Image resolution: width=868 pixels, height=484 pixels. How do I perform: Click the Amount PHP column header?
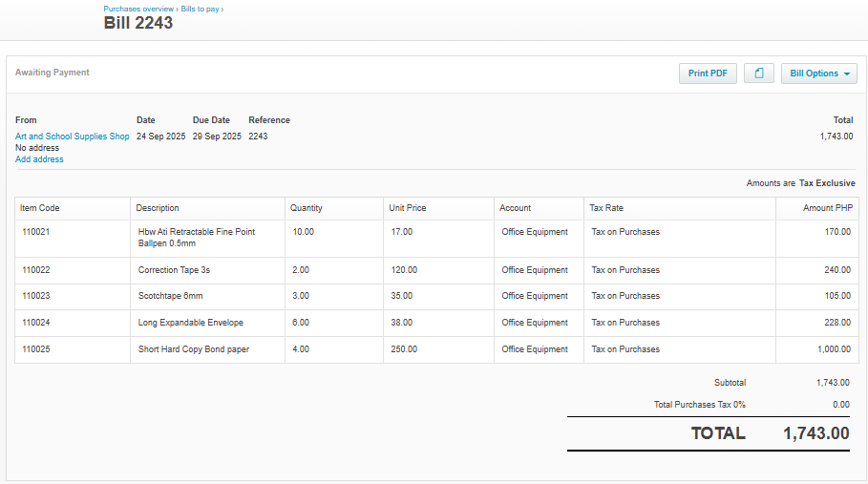827,208
